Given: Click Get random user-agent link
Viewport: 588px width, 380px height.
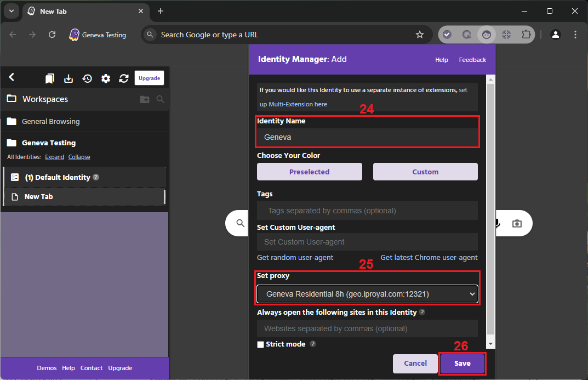Looking at the screenshot, I should point(295,257).
